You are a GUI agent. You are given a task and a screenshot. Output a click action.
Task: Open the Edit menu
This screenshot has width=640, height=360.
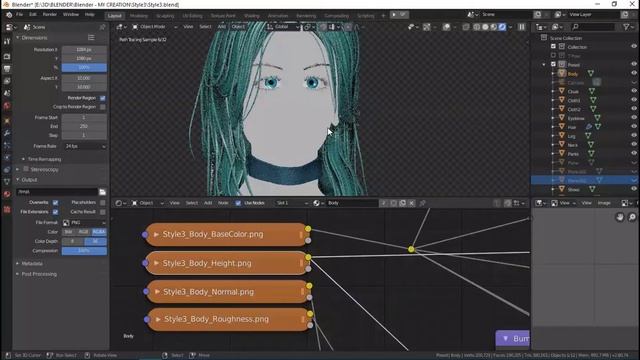[x=33, y=14]
